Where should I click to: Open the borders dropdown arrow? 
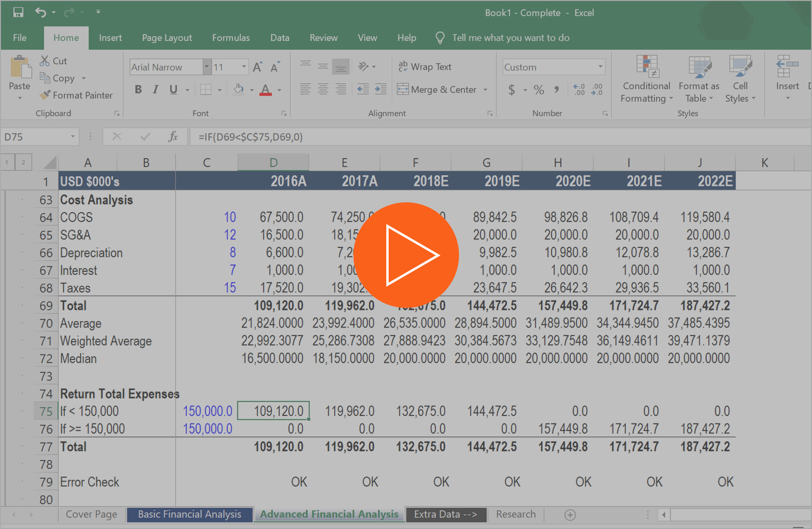219,89
